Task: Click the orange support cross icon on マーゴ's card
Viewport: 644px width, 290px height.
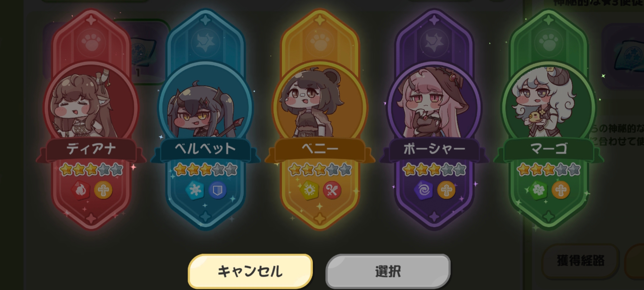Action: click(561, 190)
